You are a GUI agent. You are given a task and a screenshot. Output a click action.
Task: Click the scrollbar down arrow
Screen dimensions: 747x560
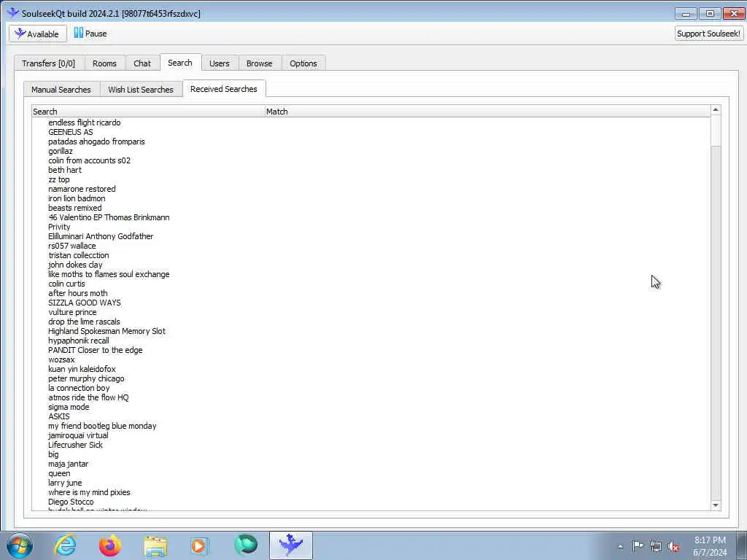716,505
